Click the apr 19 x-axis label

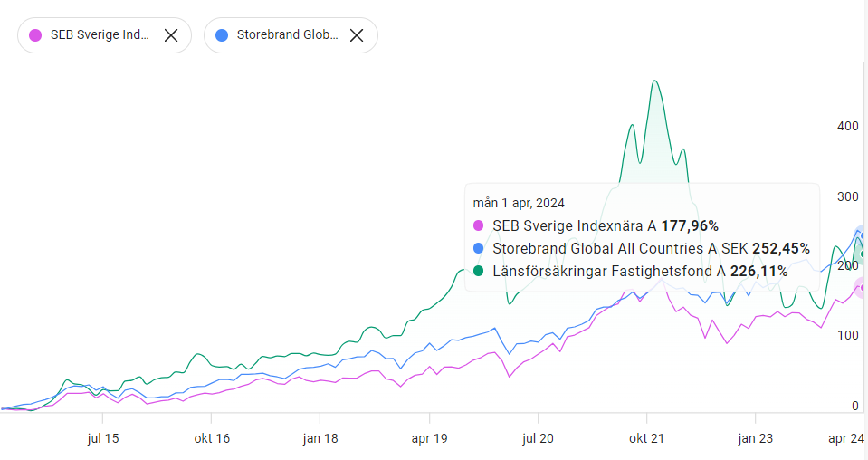click(x=429, y=438)
